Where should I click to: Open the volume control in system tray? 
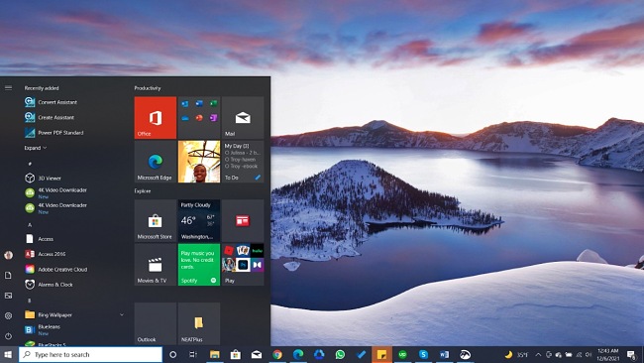[589, 354]
